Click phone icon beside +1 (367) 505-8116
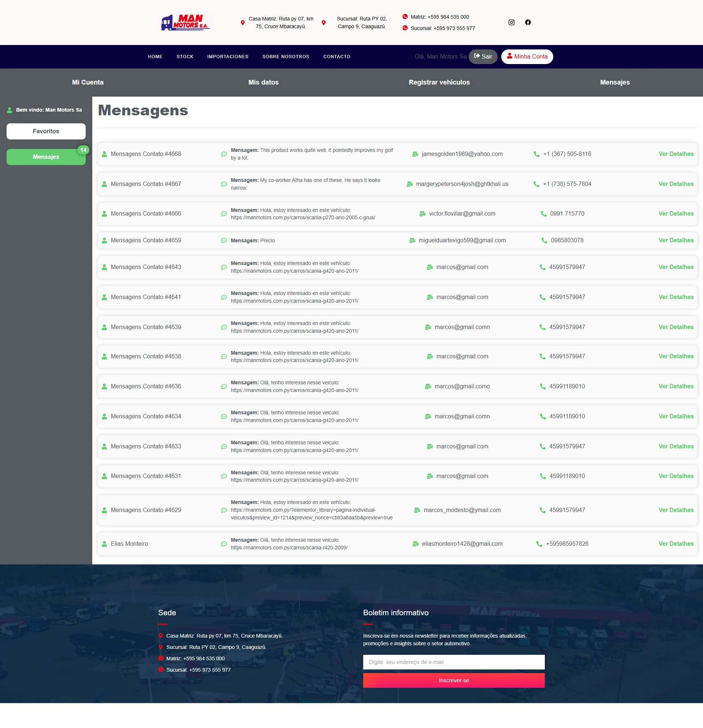The width and height of the screenshot is (703, 728). click(x=536, y=154)
